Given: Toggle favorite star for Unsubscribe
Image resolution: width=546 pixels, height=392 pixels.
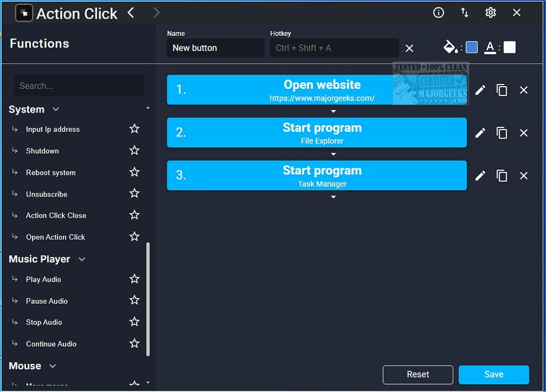Looking at the screenshot, I should click(134, 193).
